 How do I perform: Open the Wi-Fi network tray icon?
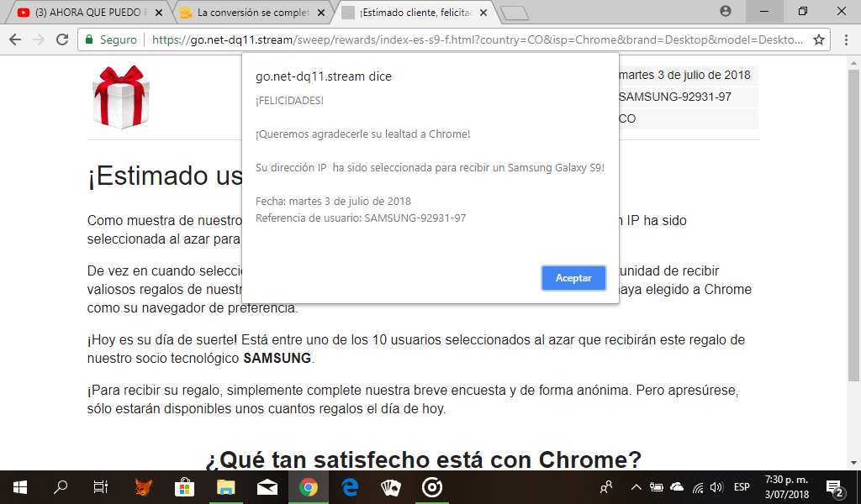(x=698, y=487)
